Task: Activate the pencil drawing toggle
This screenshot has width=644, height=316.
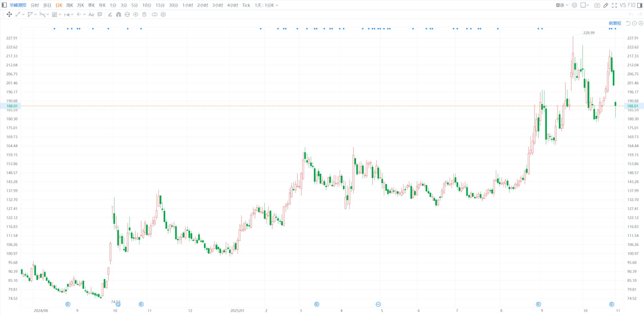Action: coord(606,5)
